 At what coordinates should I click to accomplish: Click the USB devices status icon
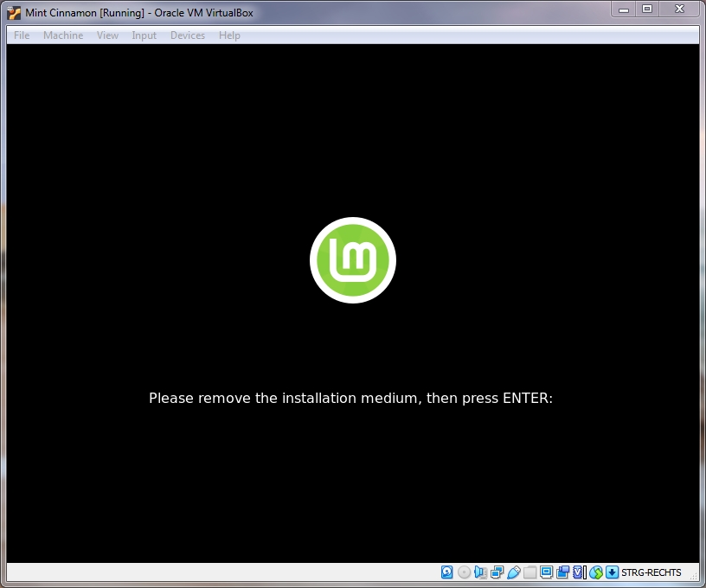click(x=513, y=572)
